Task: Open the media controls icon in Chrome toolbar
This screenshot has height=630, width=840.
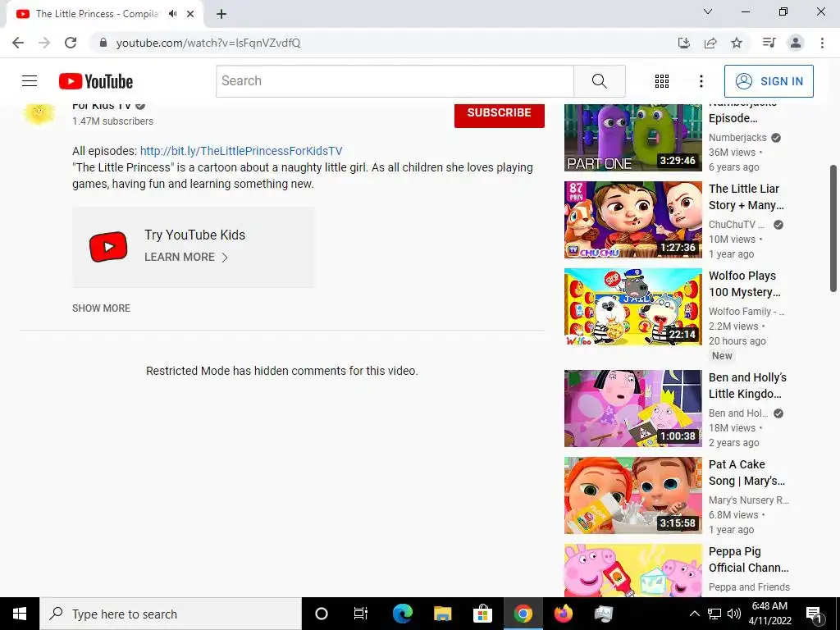Action: pos(769,43)
